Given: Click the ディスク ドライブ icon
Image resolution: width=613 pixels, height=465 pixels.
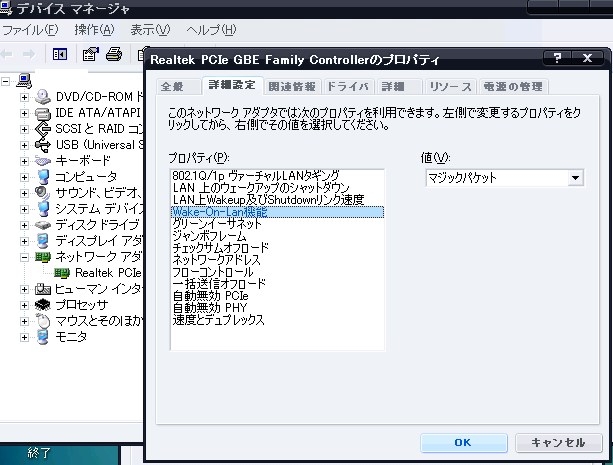Looking at the screenshot, I should (x=42, y=225).
